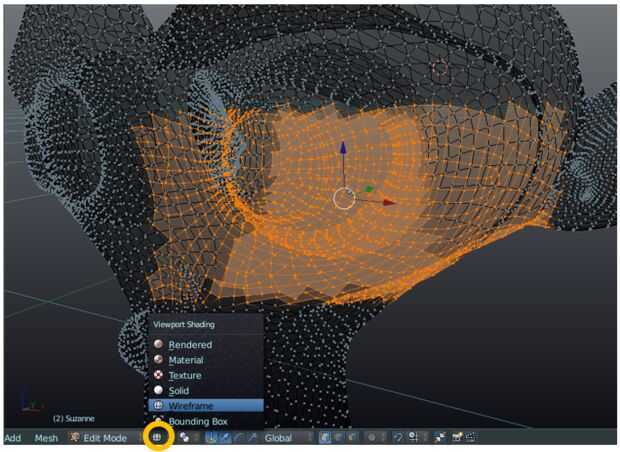Toggle auto merge editing icon
This screenshot has height=452, width=620.
[440, 437]
